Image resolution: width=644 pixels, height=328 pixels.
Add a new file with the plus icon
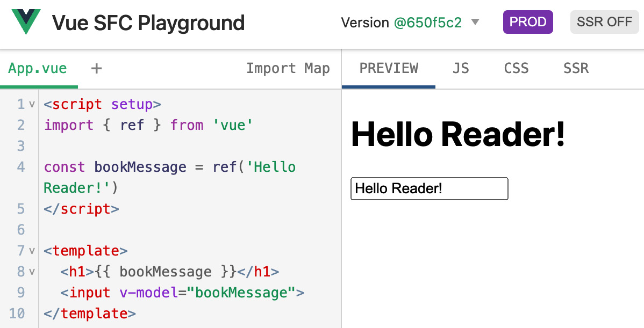click(96, 68)
